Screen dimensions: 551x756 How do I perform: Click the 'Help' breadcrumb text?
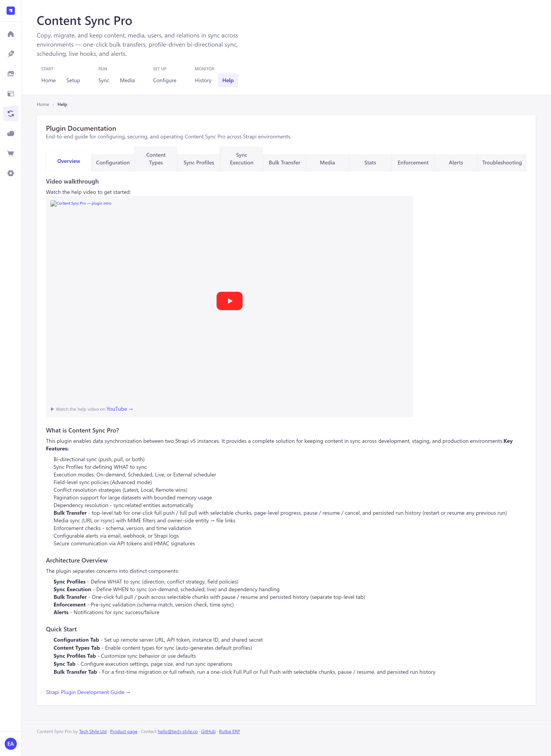[x=62, y=104]
